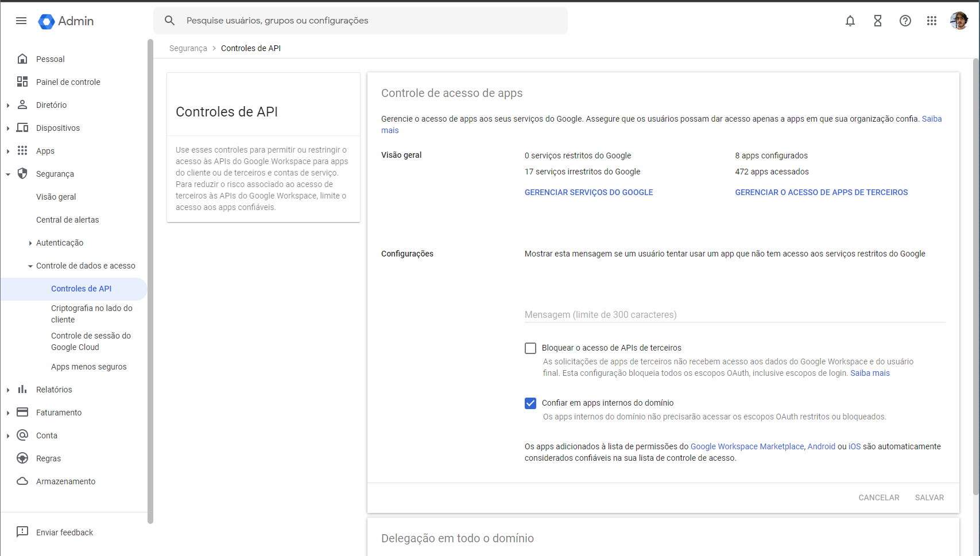
Task: Click the search magnifier icon
Action: [169, 21]
